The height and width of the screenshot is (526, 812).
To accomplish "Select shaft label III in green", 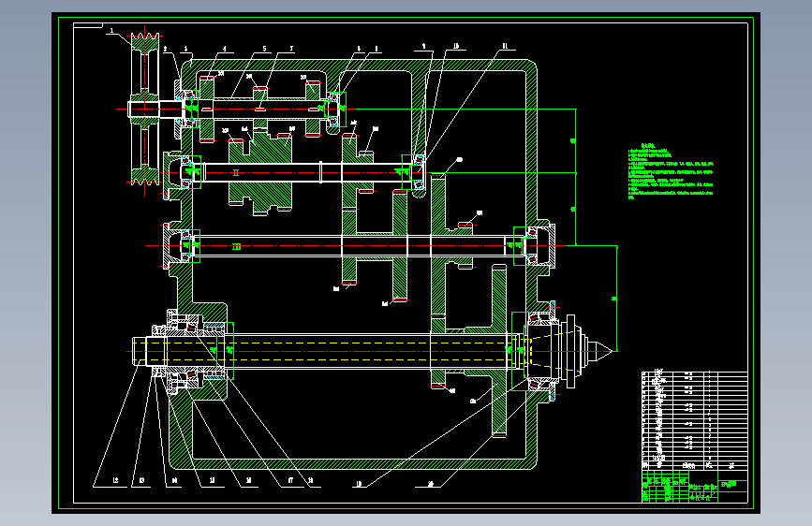I will pos(236,247).
